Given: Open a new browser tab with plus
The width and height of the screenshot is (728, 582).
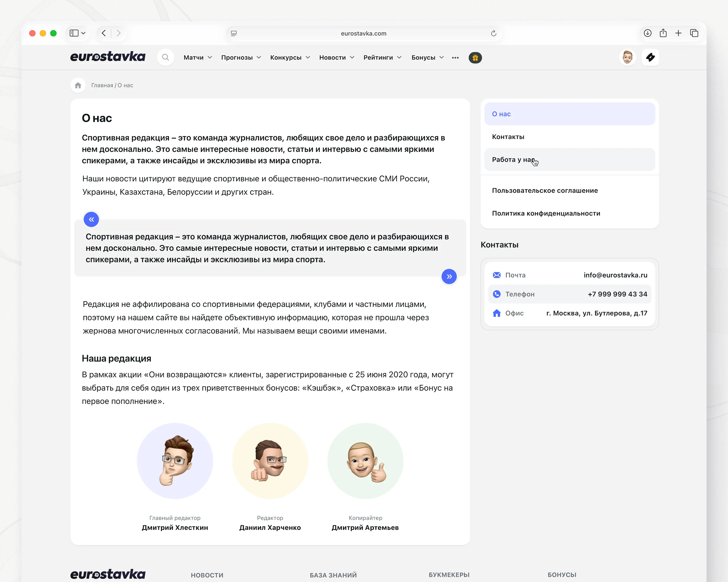Looking at the screenshot, I should click(678, 33).
